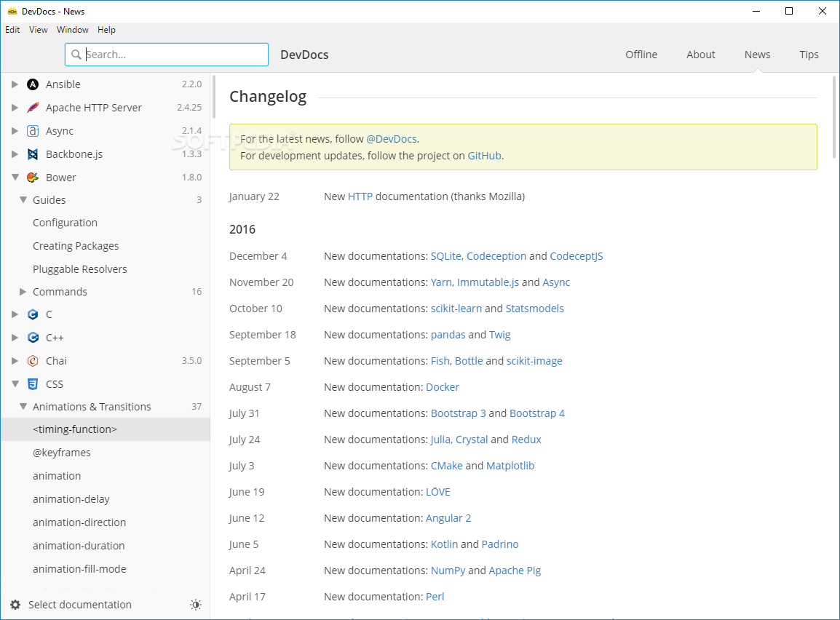Click the main content scrollbar thumb
The height and width of the screenshot is (620, 840).
[x=834, y=117]
